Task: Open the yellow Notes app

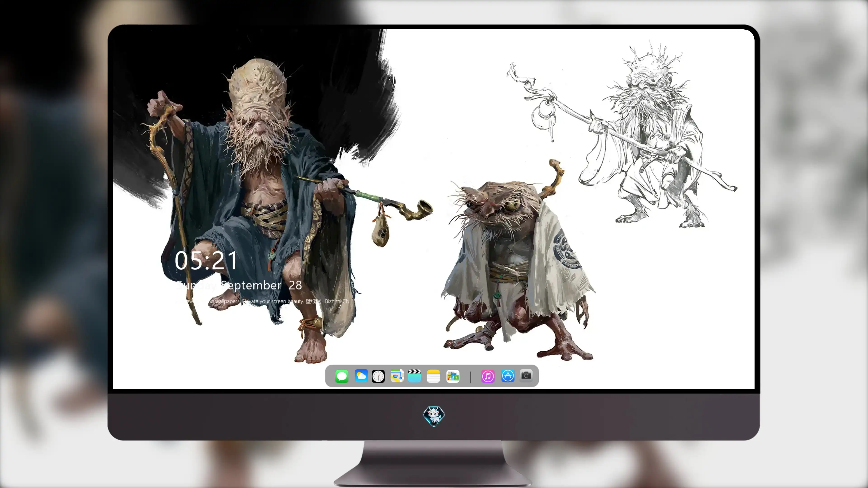Action: point(433,376)
